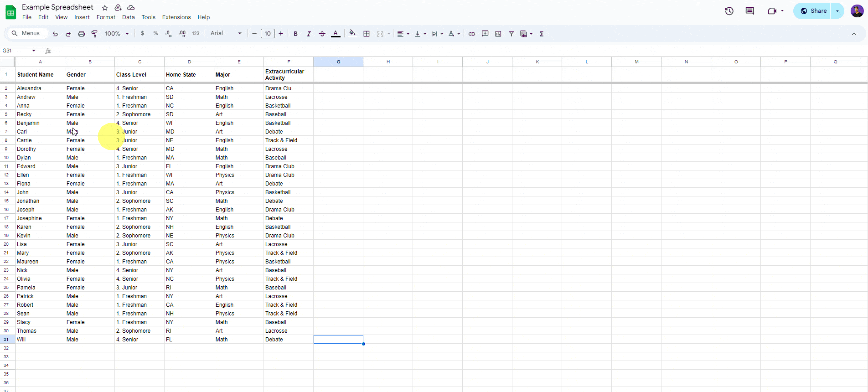Open the Help menu
The image size is (868, 392).
[204, 17]
